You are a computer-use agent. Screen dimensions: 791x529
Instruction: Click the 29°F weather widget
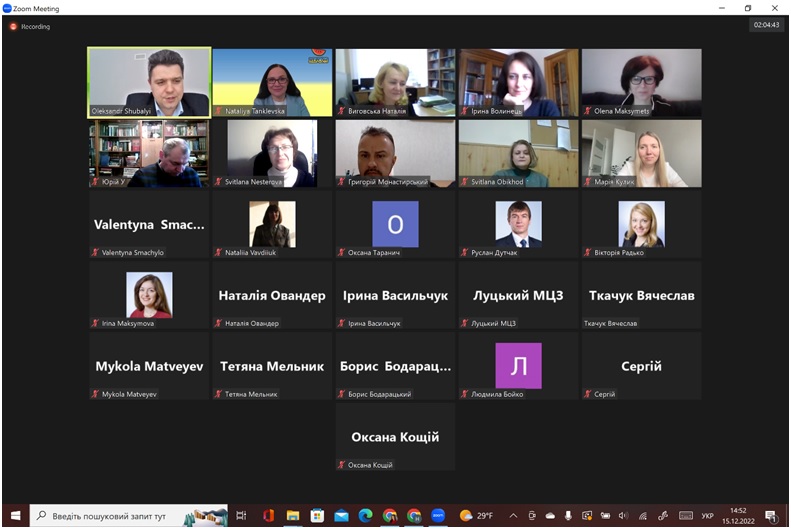(x=476, y=516)
